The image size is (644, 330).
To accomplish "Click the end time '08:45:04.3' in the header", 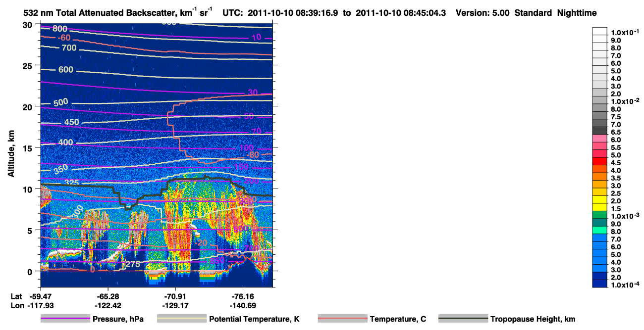I will 427,13.
